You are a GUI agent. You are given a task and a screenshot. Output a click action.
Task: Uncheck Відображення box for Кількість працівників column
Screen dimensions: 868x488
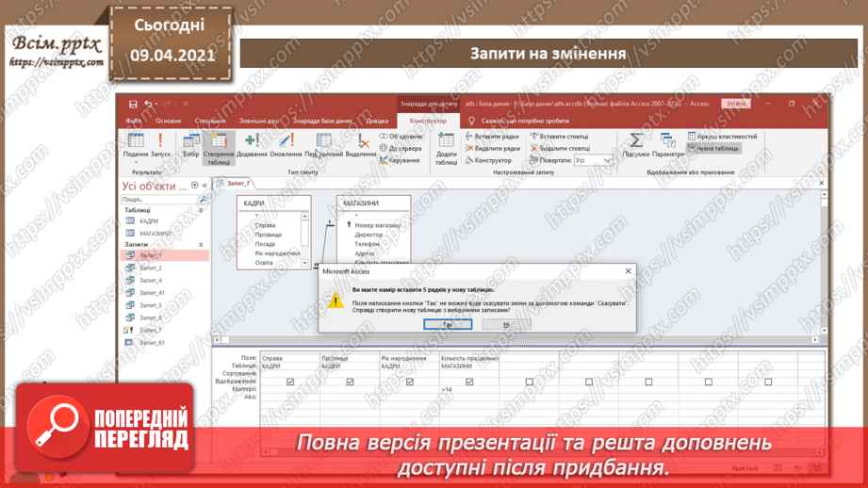(469, 382)
